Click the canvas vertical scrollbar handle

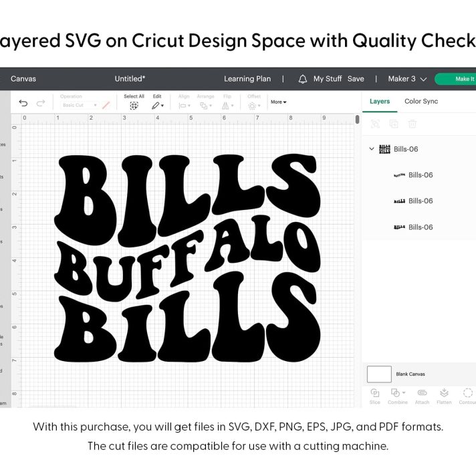pos(357,119)
